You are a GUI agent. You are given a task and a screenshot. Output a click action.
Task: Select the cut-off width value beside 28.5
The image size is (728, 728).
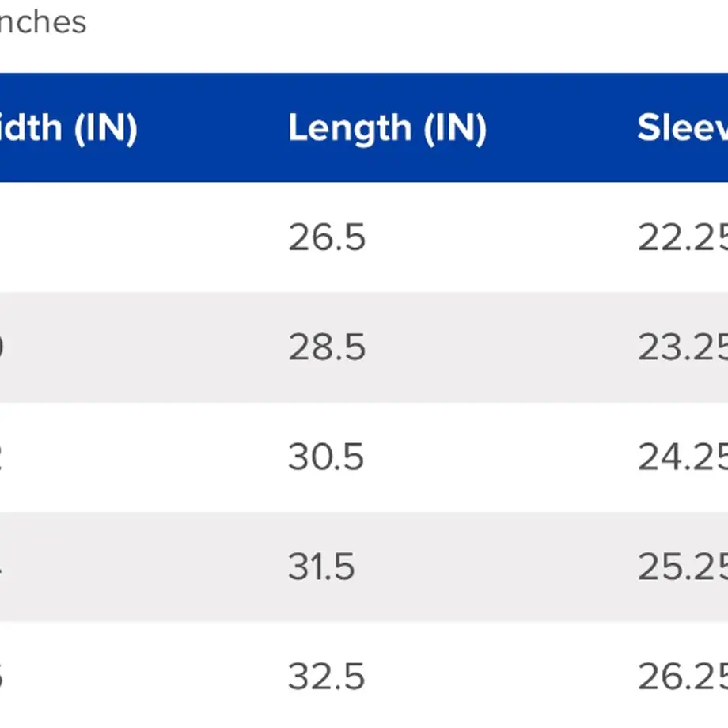2,347
